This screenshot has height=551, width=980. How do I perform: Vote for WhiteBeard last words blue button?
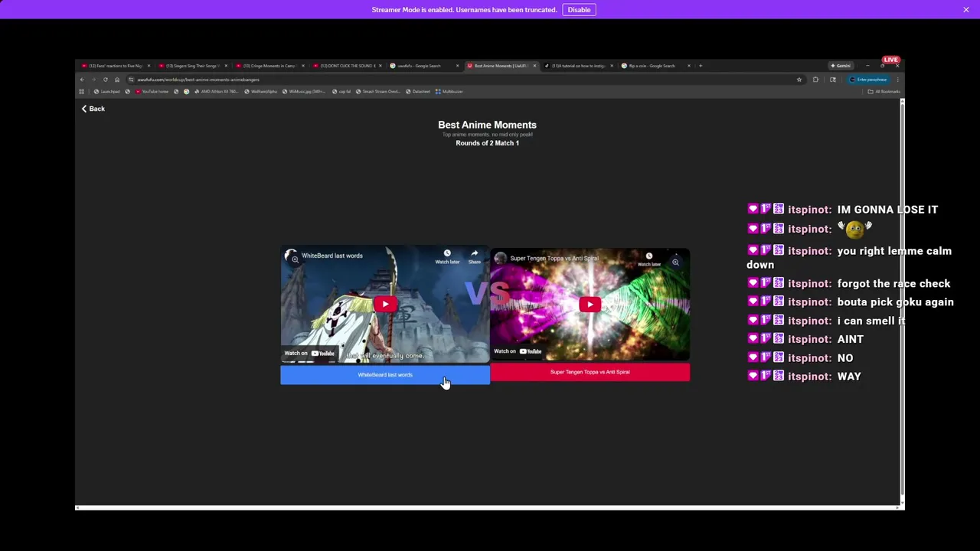[385, 375]
